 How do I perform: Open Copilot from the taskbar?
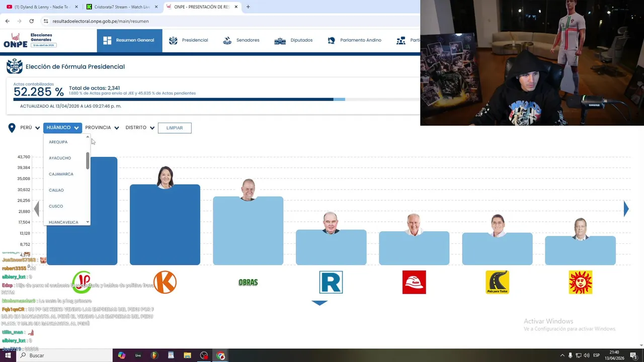tap(121, 355)
